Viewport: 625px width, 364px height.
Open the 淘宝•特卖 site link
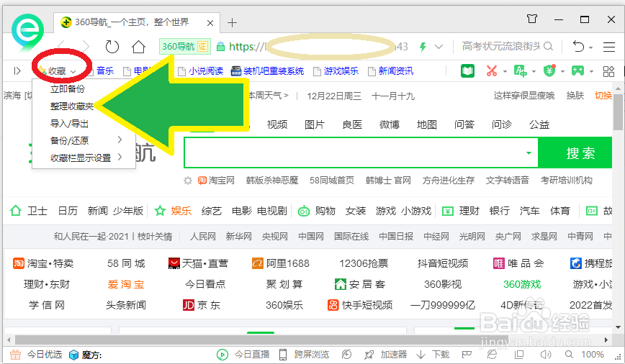pos(43,263)
